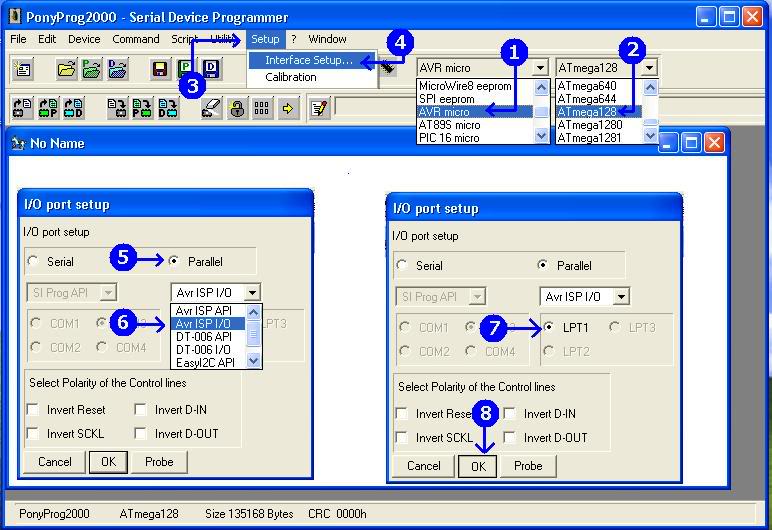772x530 pixels.
Task: Select Serial radio in right I/O dialog
Action: coord(402,265)
